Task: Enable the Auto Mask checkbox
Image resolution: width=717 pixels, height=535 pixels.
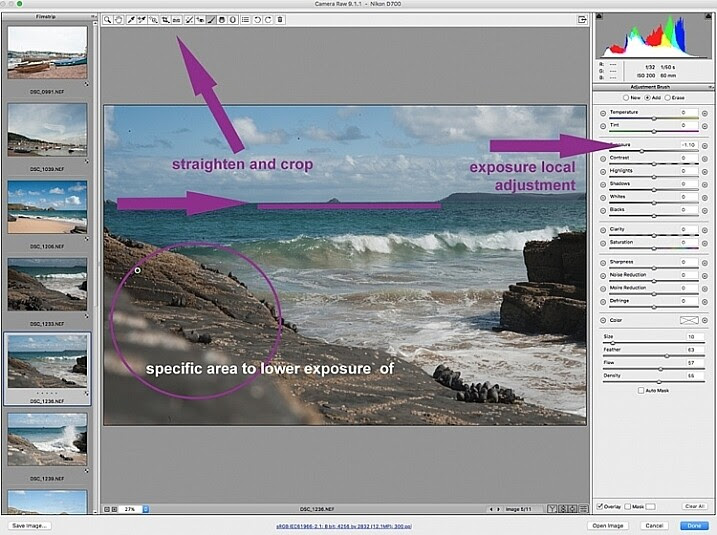Action: click(x=641, y=391)
